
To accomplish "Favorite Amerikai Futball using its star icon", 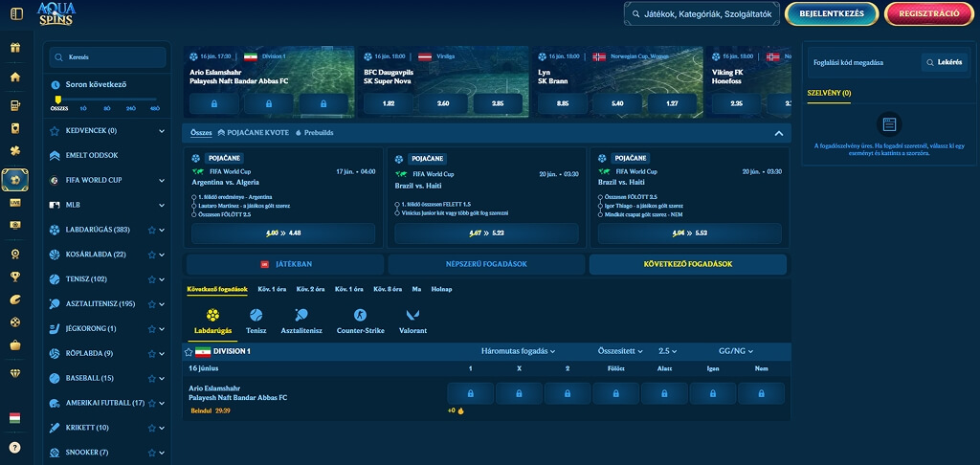I will coord(152,403).
